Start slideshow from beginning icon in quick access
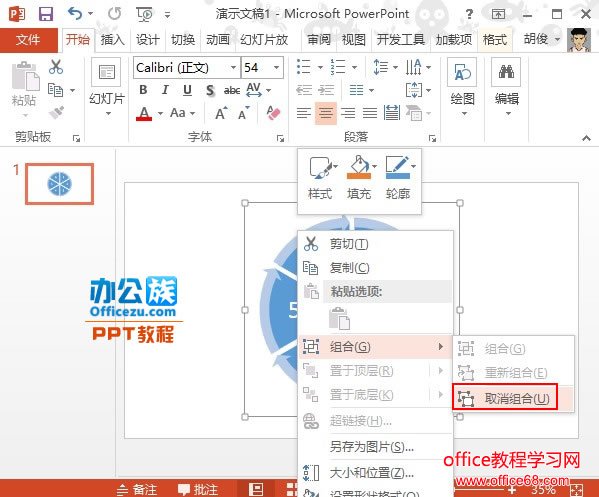Viewport: 599px width, 497px height. (x=144, y=15)
